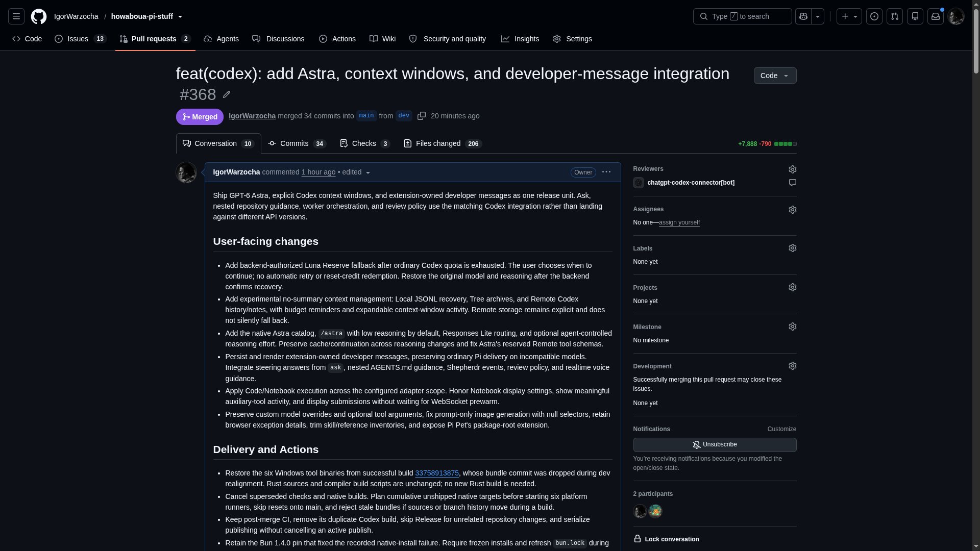Click the search input field
Image resolution: width=980 pixels, height=551 pixels.
tap(743, 16)
